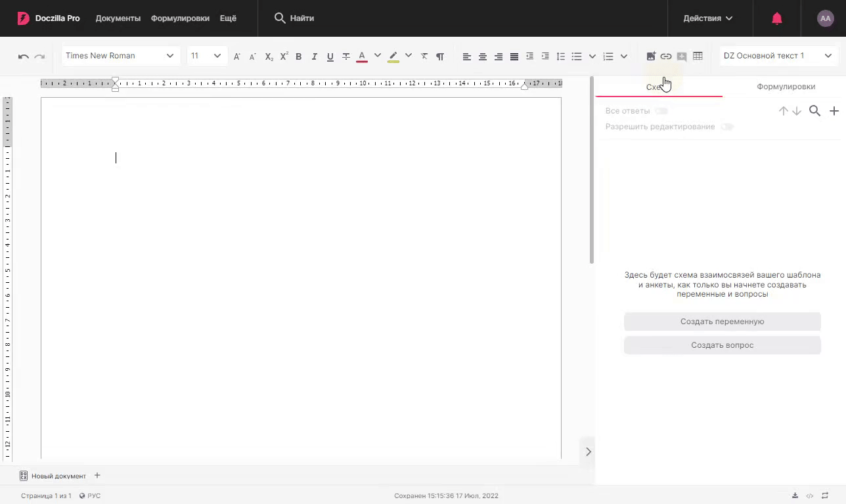
Task: Open code view icon in status bar
Action: (x=810, y=495)
